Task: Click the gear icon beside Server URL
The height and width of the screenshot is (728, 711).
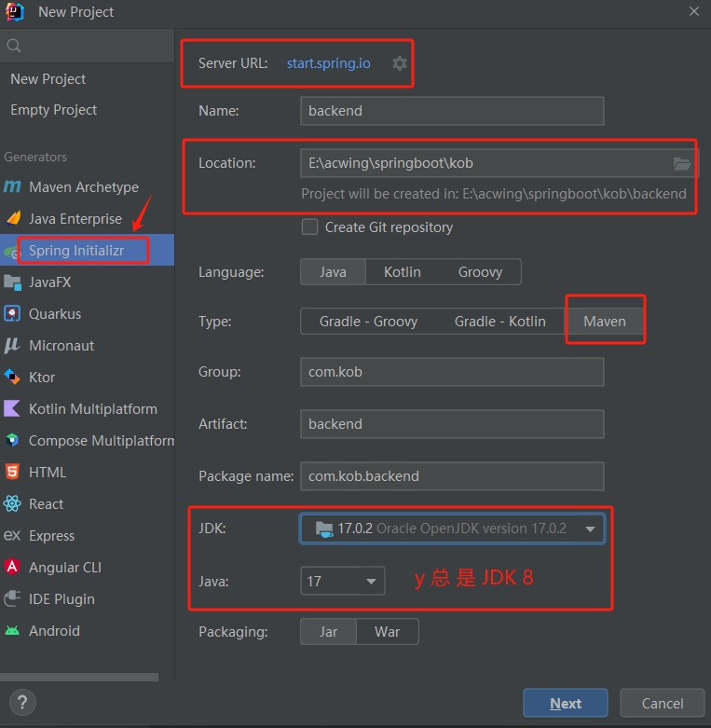Action: [x=400, y=63]
